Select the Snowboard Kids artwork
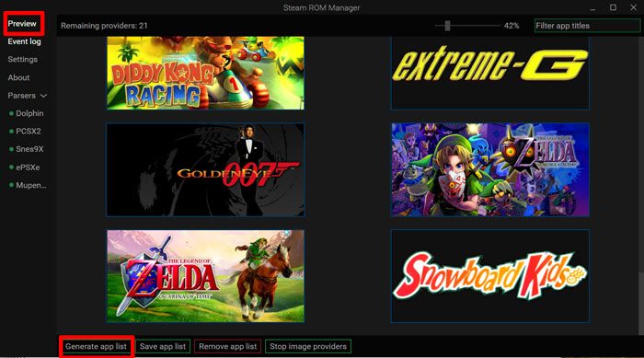 pyautogui.click(x=490, y=276)
